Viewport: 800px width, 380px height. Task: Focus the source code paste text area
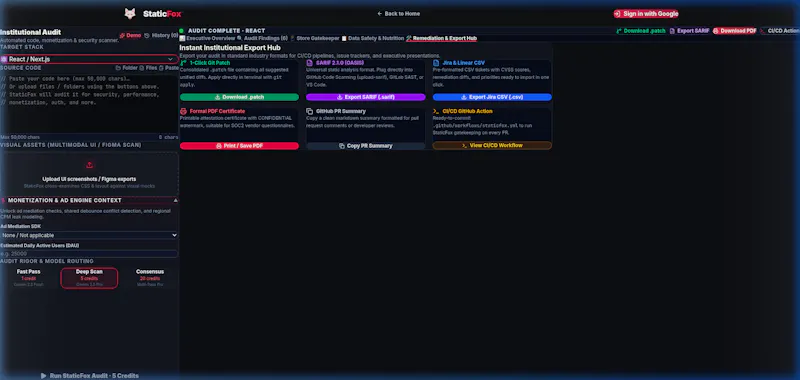click(x=89, y=104)
